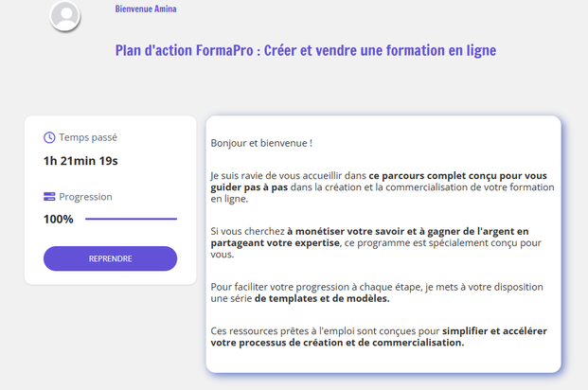Click the Plan d'action FormaPro course title
The width and height of the screenshot is (588, 390).
click(x=306, y=50)
